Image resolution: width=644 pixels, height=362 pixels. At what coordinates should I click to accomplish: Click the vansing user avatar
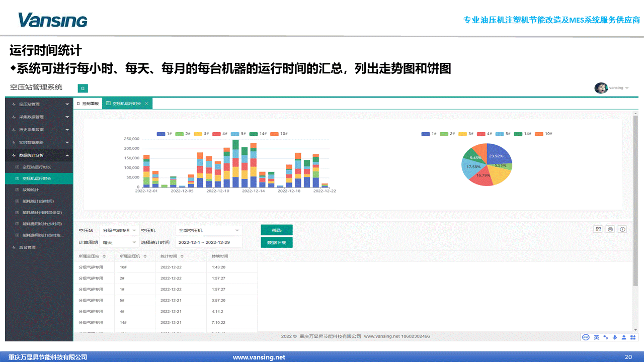601,88
